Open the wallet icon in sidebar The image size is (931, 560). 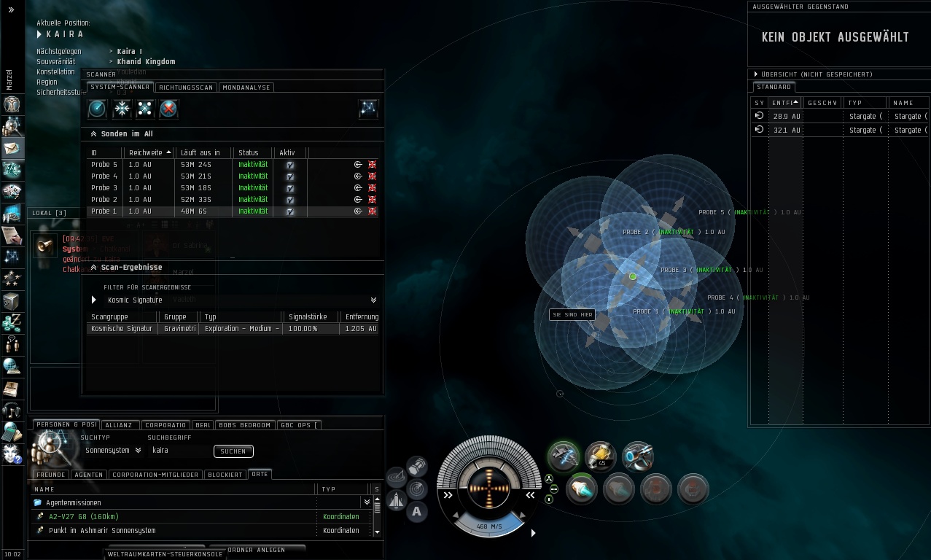tap(12, 322)
